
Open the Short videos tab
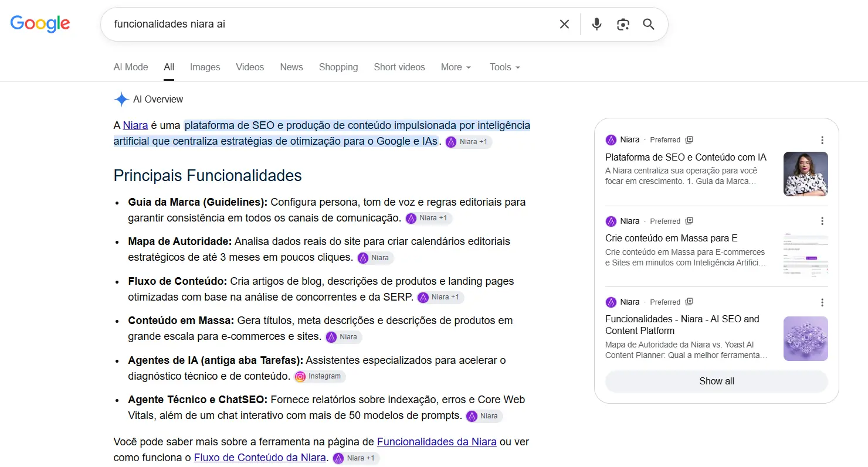399,67
